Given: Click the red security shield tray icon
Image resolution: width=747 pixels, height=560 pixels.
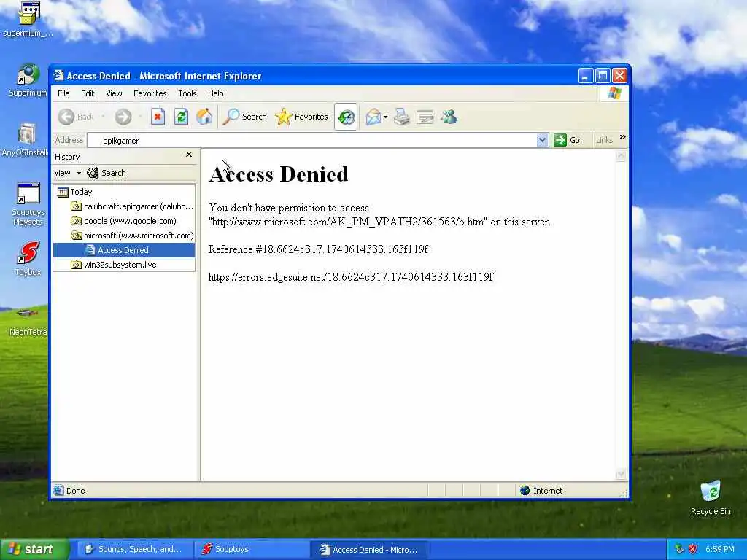Looking at the screenshot, I should [693, 549].
